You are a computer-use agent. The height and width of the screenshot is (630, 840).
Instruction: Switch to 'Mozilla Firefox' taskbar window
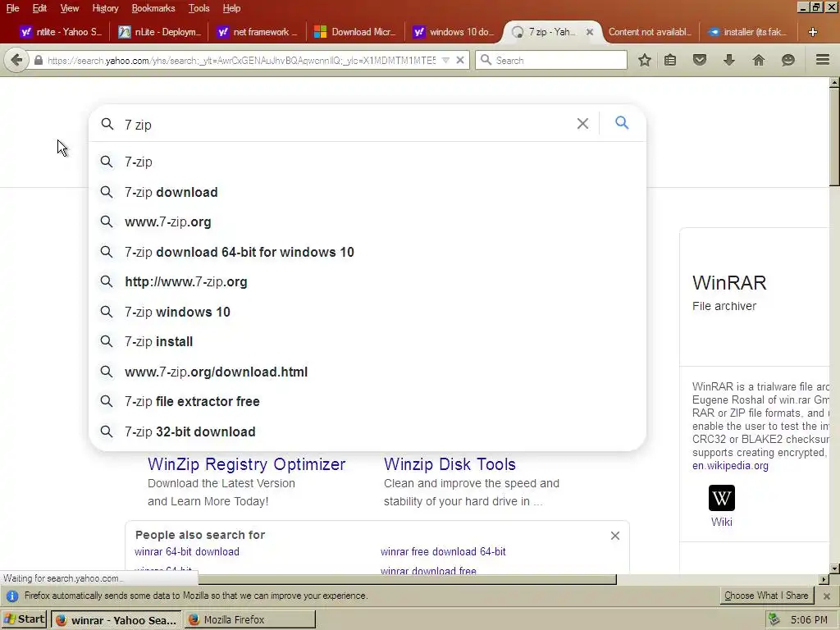pyautogui.click(x=250, y=620)
